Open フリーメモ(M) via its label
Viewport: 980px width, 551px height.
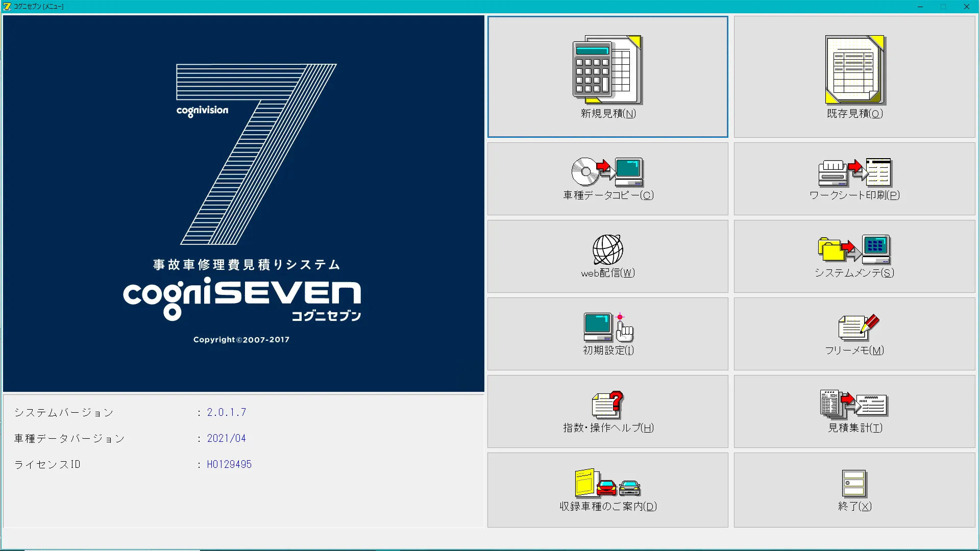[x=854, y=350]
